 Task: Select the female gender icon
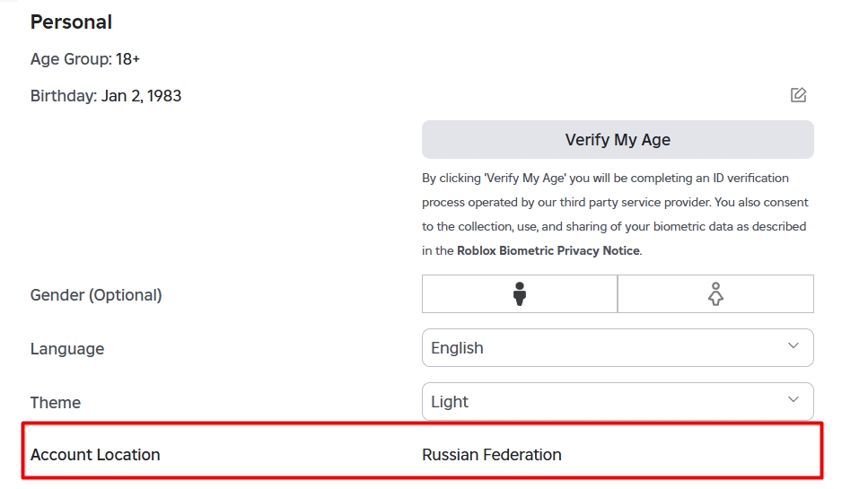[715, 293]
